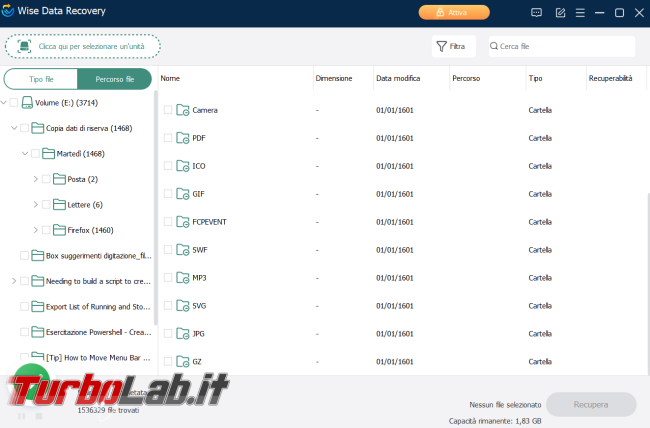650x428 pixels.
Task: Click the JPG folder icon
Action: point(182,333)
